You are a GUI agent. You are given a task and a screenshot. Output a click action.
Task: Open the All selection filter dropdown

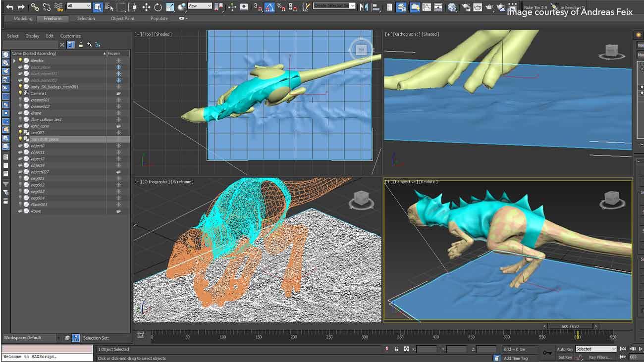(x=79, y=6)
